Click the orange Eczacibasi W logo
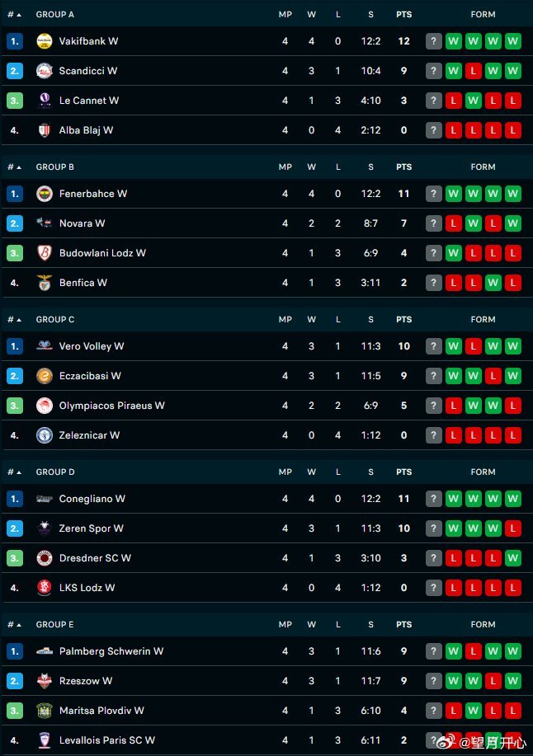Screen dimensions: 533x756 [45, 376]
